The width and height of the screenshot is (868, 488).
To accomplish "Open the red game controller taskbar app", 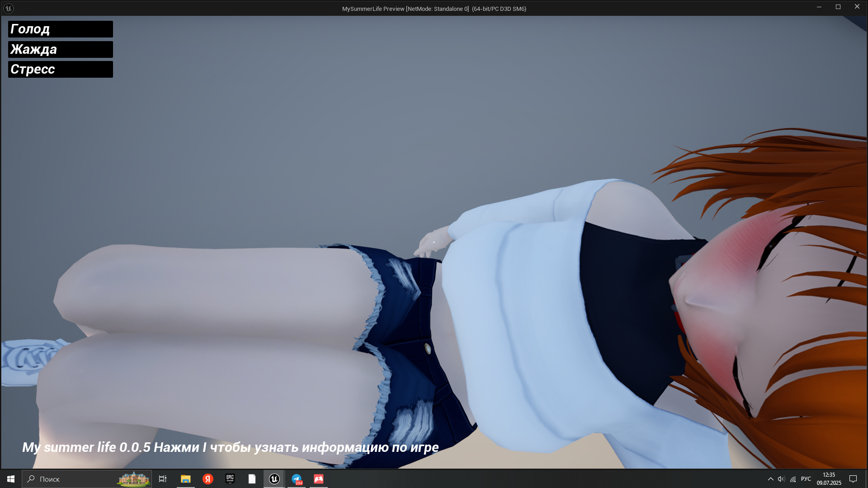I will [319, 479].
